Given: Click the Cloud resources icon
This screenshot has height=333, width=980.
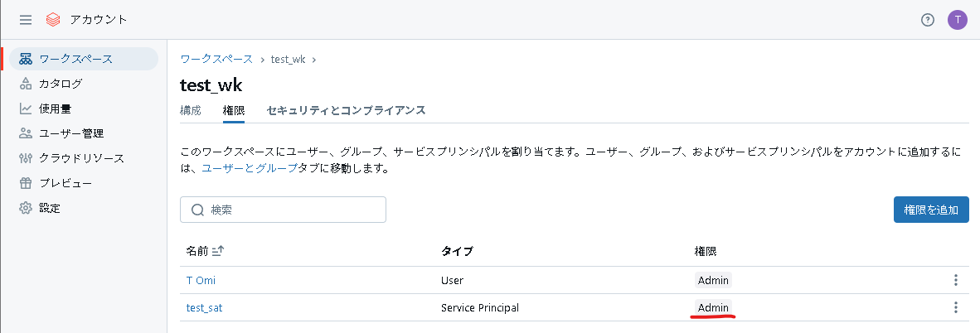Looking at the screenshot, I should pos(26,158).
